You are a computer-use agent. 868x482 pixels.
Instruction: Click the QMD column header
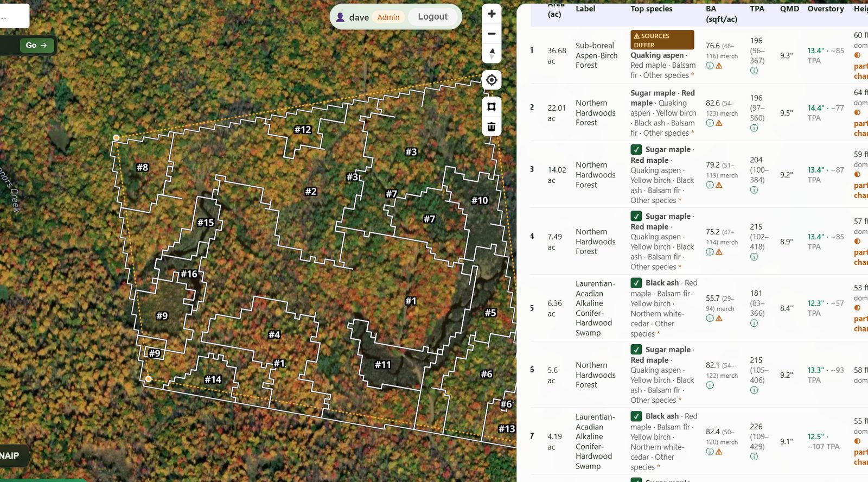click(x=789, y=9)
